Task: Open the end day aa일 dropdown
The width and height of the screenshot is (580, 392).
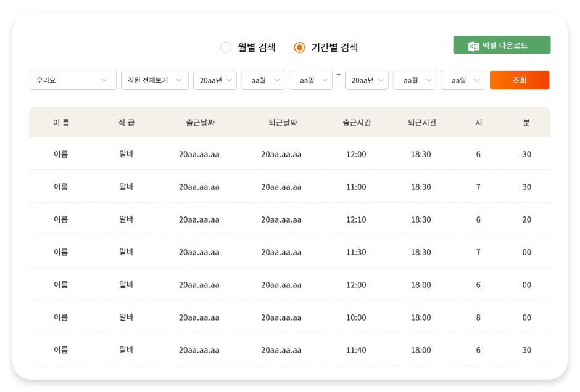Action: [x=462, y=80]
